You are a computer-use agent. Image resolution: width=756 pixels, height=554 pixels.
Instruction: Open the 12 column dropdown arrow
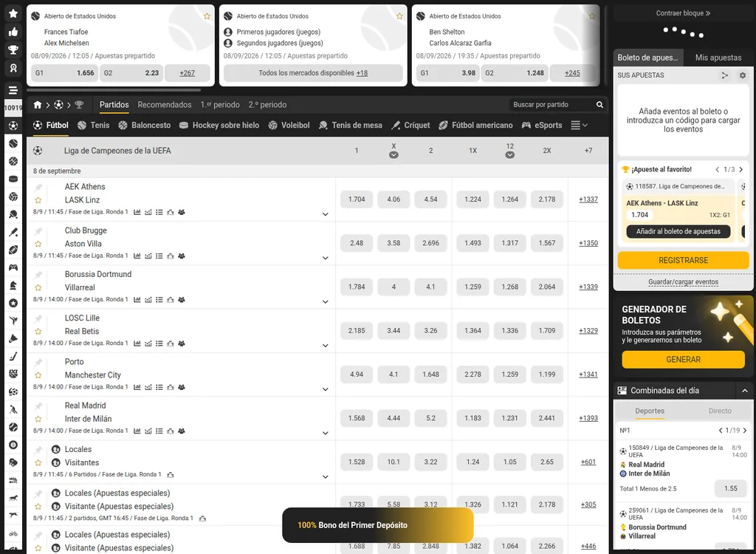[509, 155]
